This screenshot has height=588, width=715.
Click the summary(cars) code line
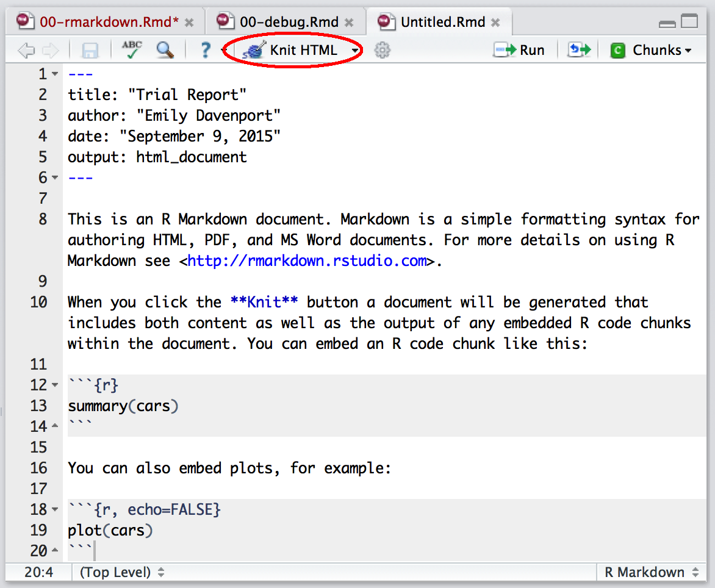[x=123, y=406]
